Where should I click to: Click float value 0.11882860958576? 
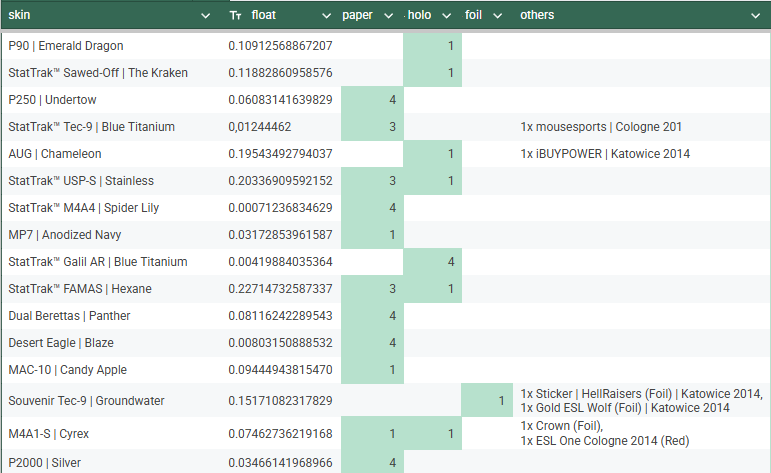click(280, 73)
